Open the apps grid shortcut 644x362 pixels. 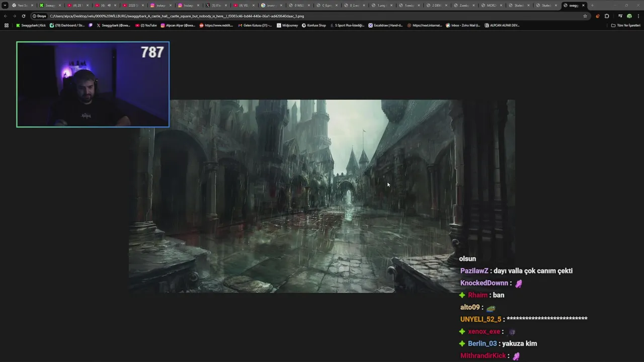[7, 25]
